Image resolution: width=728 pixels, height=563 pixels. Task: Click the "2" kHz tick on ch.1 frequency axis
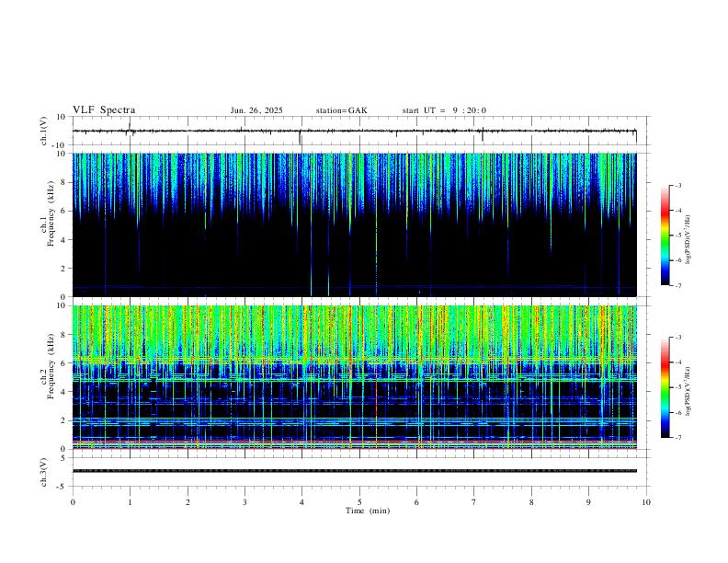[x=64, y=268]
